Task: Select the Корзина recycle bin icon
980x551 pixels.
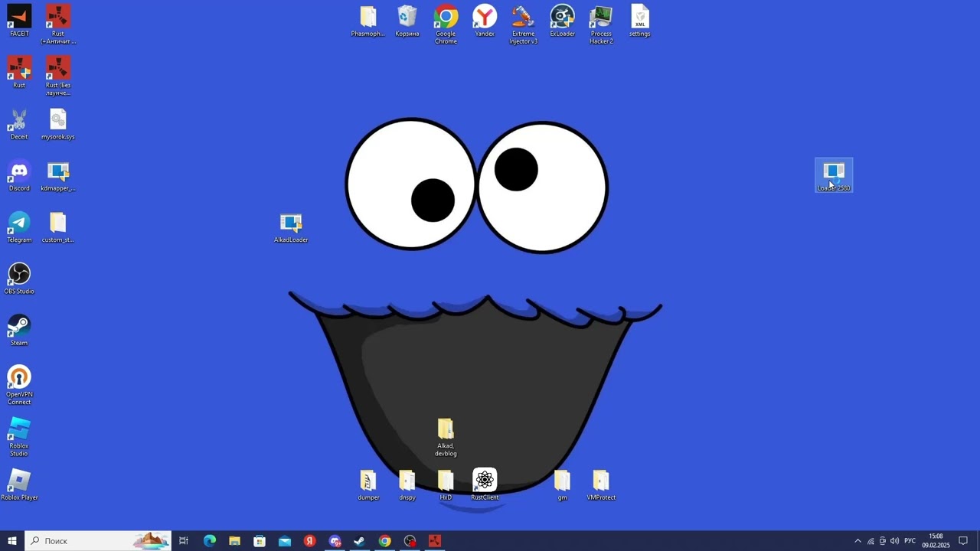Action: pos(407,21)
